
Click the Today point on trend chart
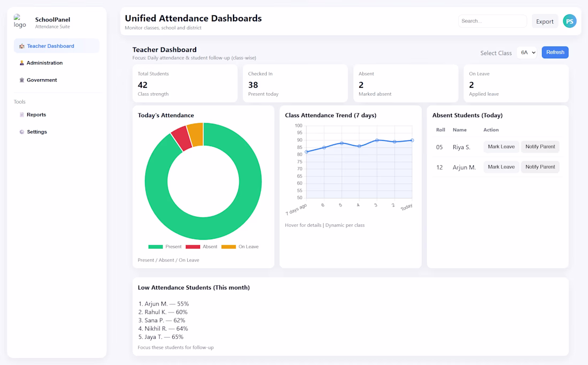coord(412,140)
